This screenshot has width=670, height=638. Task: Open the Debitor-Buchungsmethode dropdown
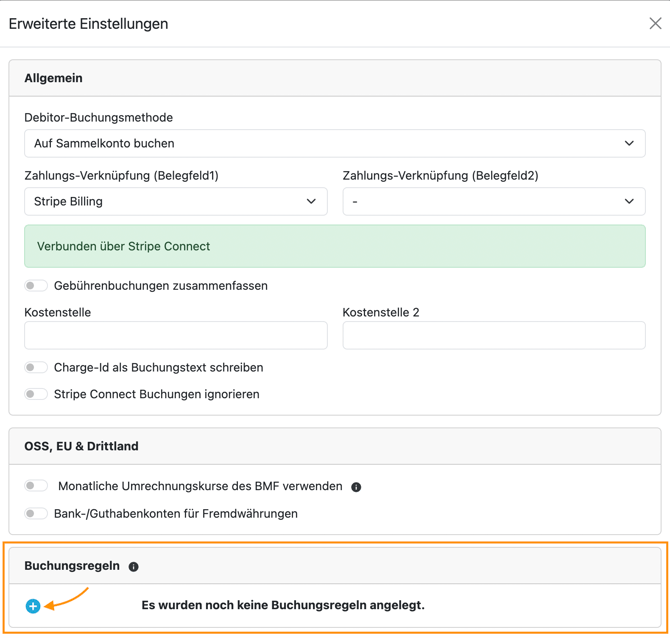click(x=334, y=144)
